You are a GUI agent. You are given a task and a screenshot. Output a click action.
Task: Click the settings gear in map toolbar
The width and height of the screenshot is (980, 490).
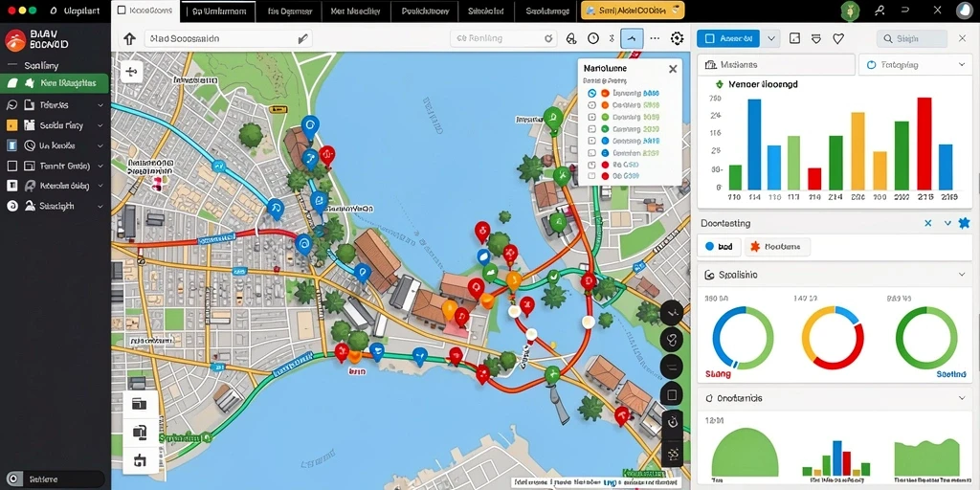[x=677, y=38]
